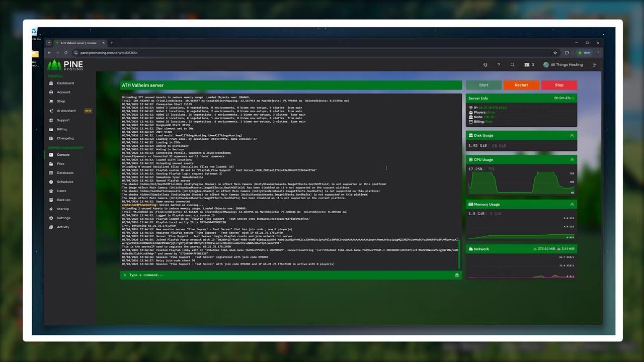Click the Pine Hosting logo
Viewport: 644px width, 362px height.
tap(65, 65)
